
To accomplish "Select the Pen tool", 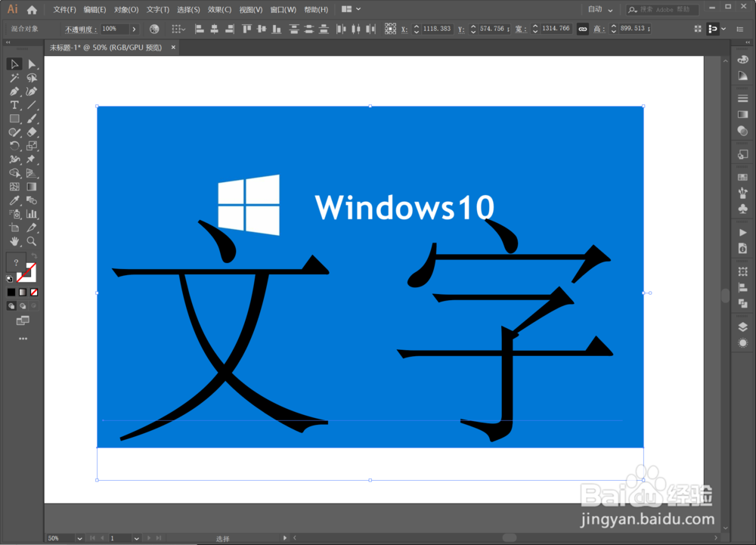I will point(14,91).
